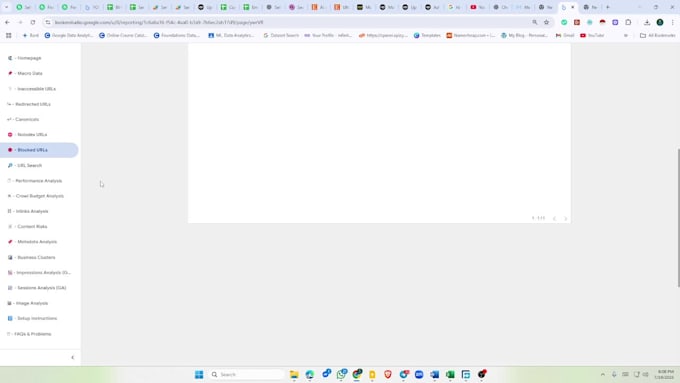The height and width of the screenshot is (383, 680).
Task: Open the Chrome profile avatar
Action: coord(660,22)
